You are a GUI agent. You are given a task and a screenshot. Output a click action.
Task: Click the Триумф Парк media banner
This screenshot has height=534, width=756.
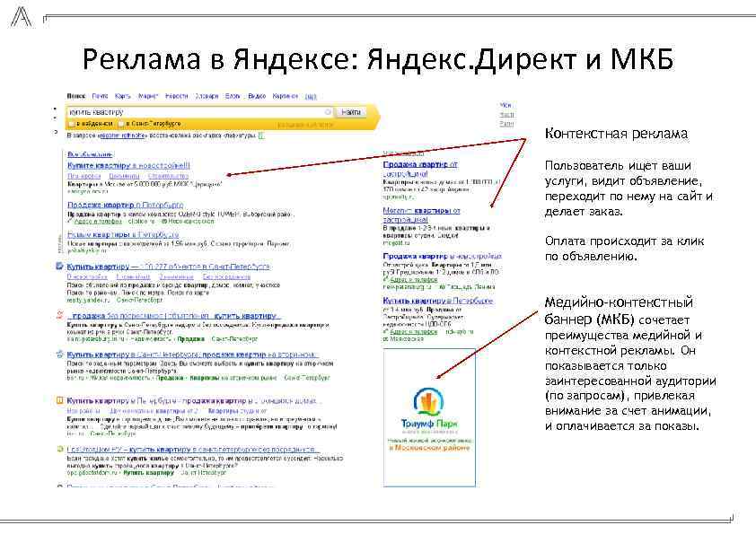point(429,418)
